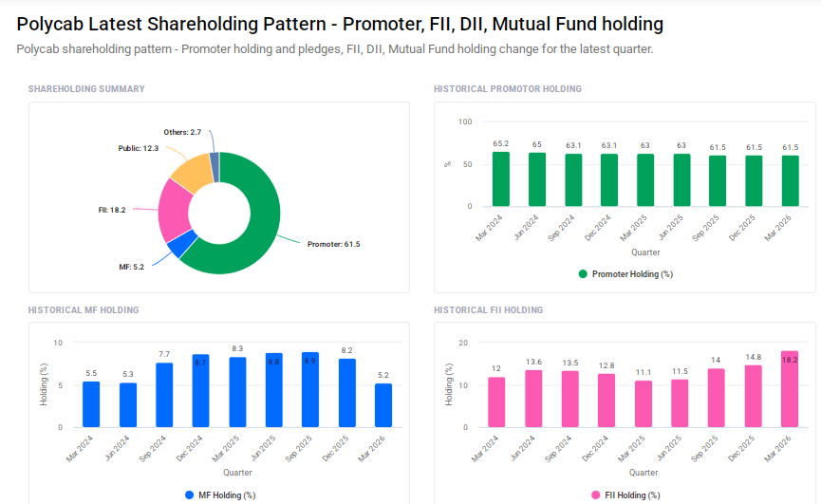Click the 'HISTORICAL FII HOLDING' heading
This screenshot has height=504, width=821.
(489, 309)
